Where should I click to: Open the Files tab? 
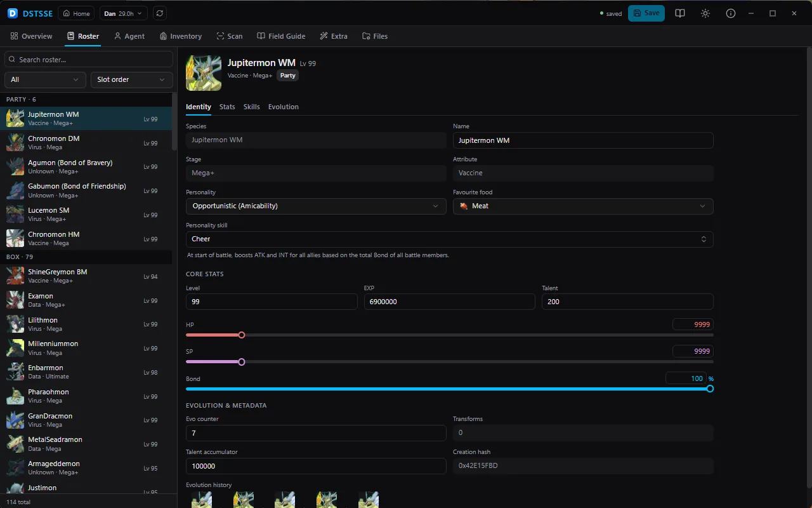(x=375, y=36)
